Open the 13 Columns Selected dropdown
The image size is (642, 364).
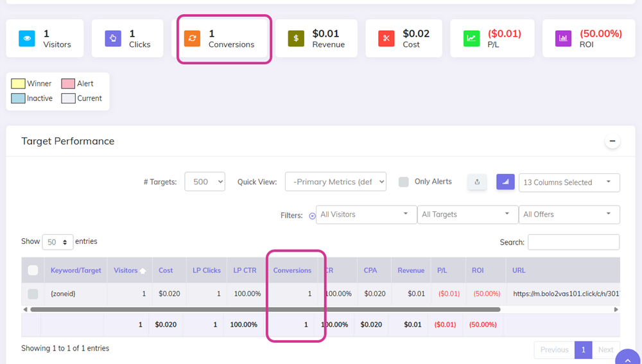569,182
